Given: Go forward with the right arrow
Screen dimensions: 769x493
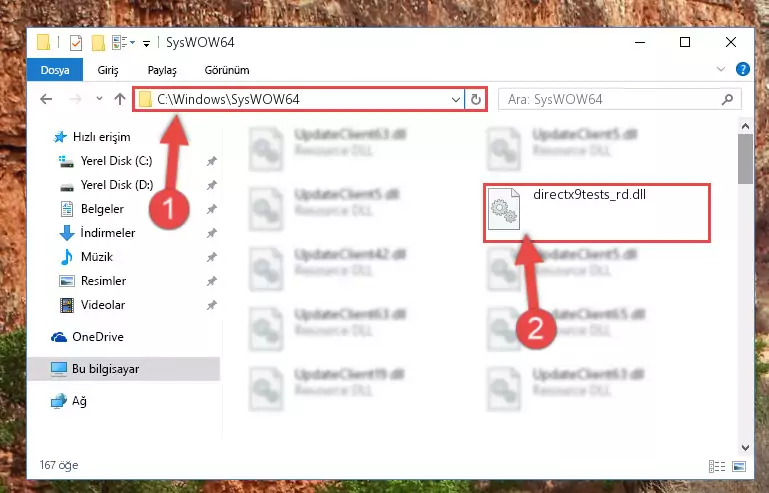Looking at the screenshot, I should (x=75, y=99).
